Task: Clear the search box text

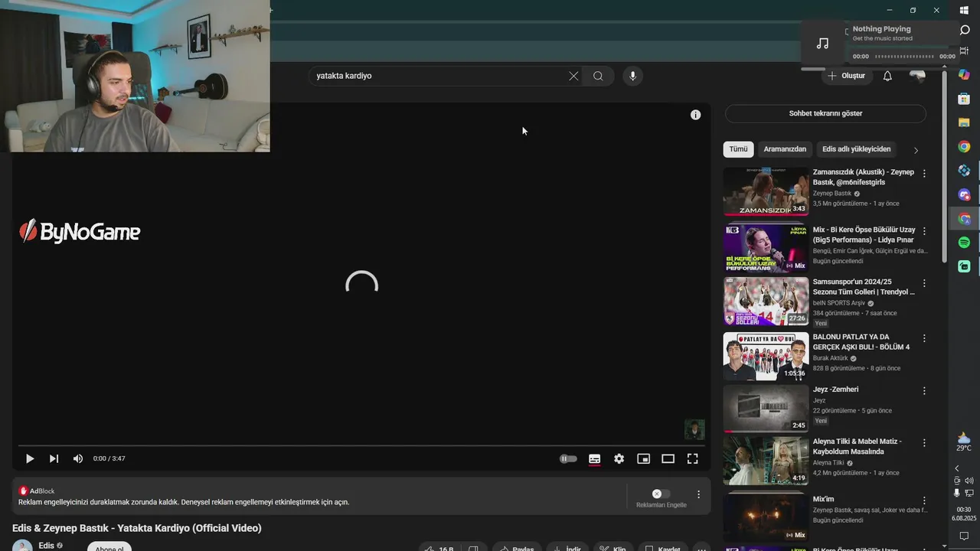Action: pos(573,76)
